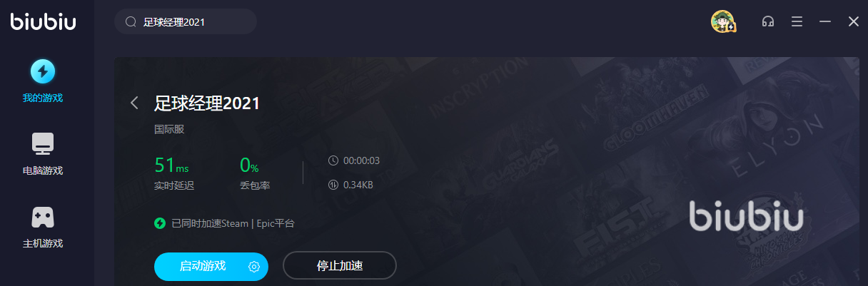Open the hamburger menu icon
The image size is (868, 286).
coord(797,22)
